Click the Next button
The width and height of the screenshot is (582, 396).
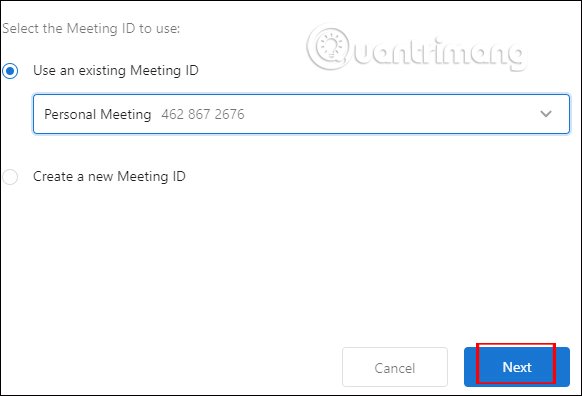pyautogui.click(x=517, y=367)
